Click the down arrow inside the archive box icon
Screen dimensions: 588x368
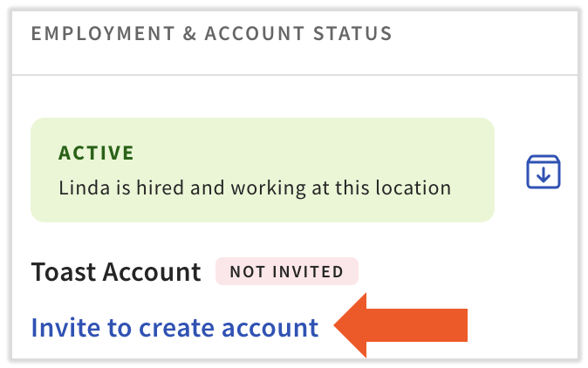tap(543, 175)
